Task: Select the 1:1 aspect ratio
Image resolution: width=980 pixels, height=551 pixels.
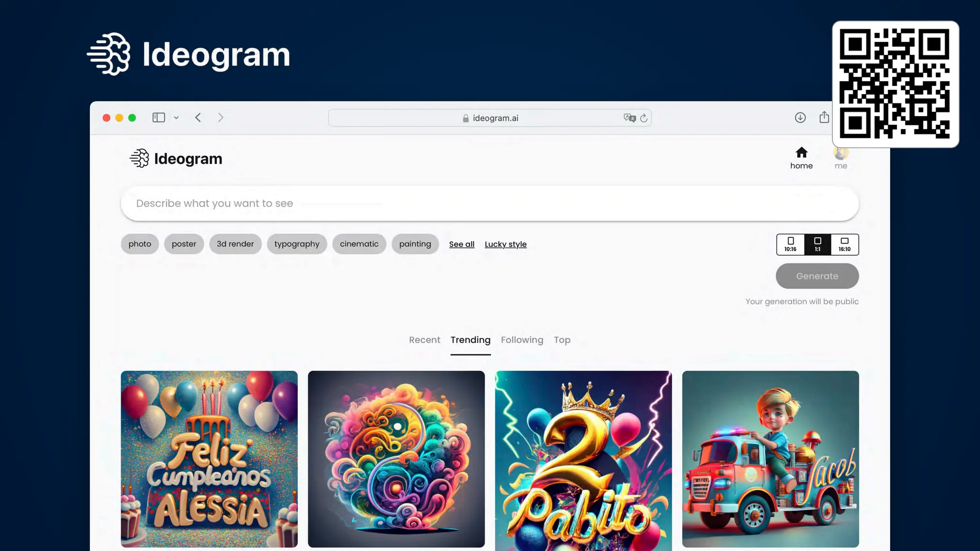Action: coord(818,244)
